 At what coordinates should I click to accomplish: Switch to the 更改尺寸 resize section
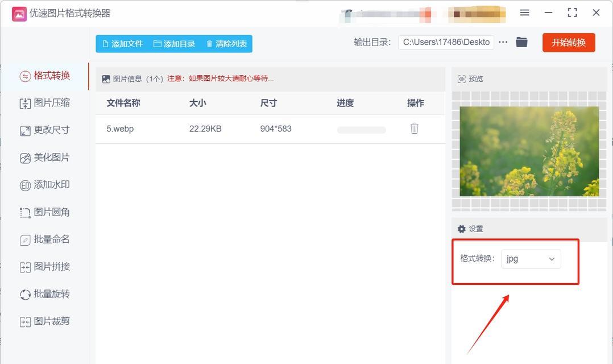[x=45, y=130]
